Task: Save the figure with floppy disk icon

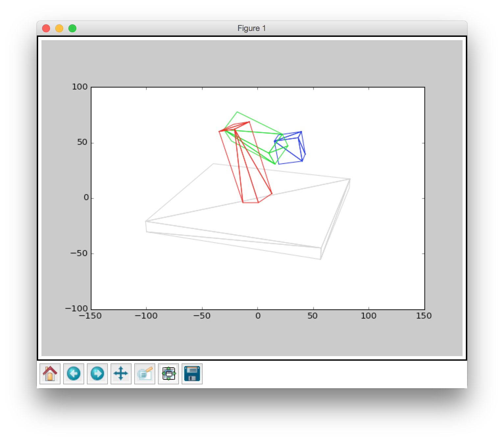Action: 192,374
